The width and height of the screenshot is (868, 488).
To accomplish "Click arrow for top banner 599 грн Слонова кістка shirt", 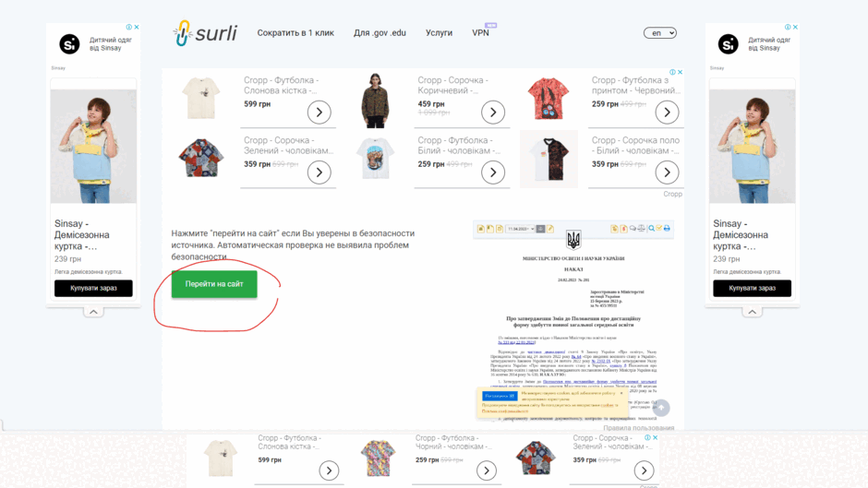I will pos(319,113).
